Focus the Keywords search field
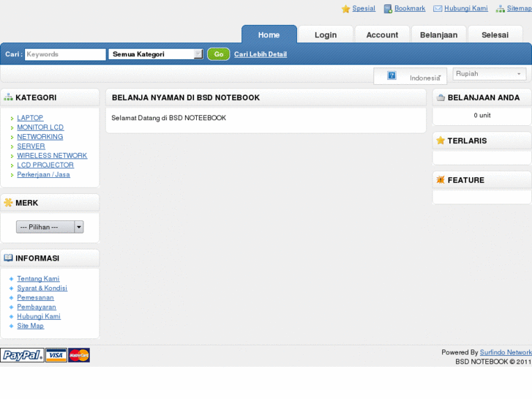 (x=65, y=54)
